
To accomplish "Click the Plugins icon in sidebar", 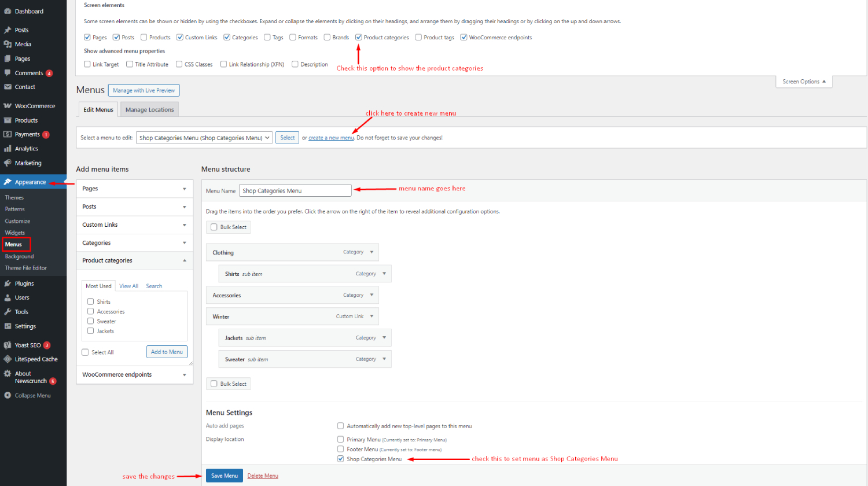I will tap(8, 283).
